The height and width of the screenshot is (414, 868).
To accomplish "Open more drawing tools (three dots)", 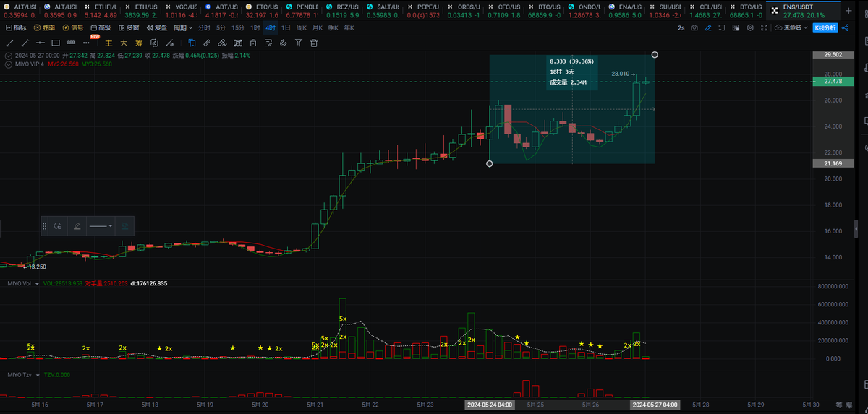I will [x=86, y=43].
